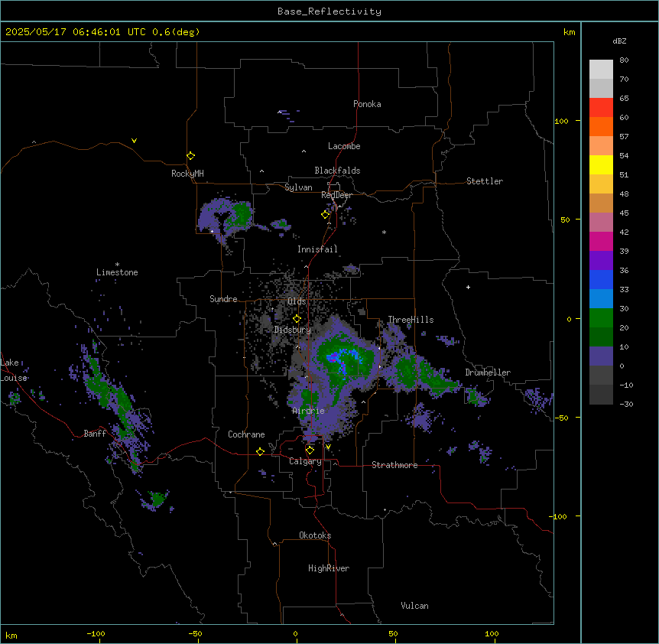Select the purple 39-36 dBZ legend swatch
The image size is (659, 644).
coord(601,261)
